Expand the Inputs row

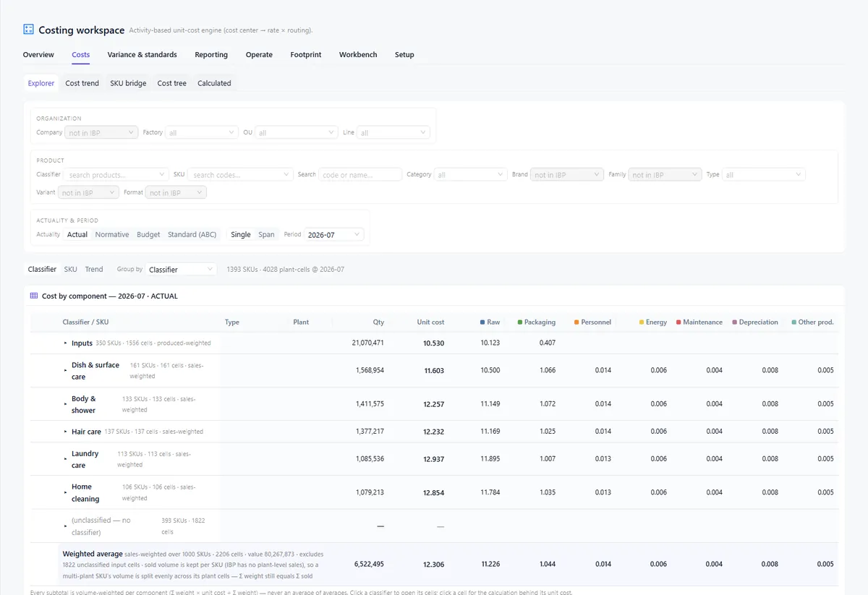click(x=65, y=343)
